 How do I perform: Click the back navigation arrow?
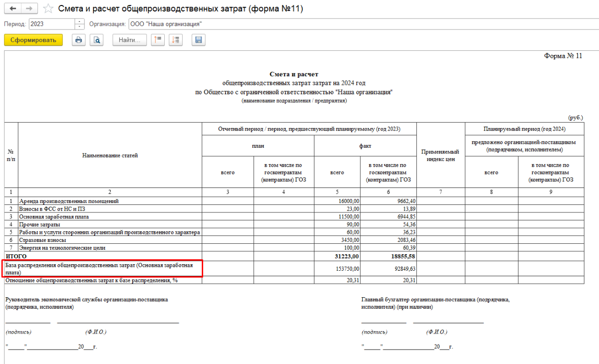coord(12,8)
